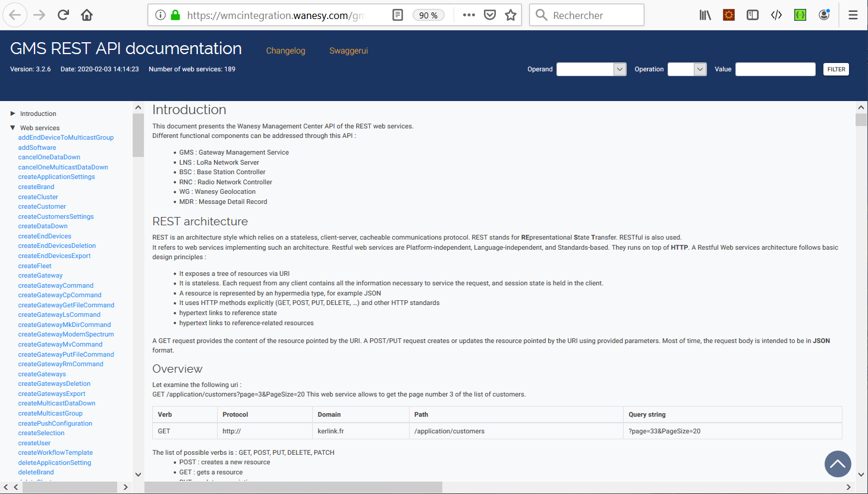Bookmark this page with the star icon
The height and width of the screenshot is (494, 868).
pos(511,15)
